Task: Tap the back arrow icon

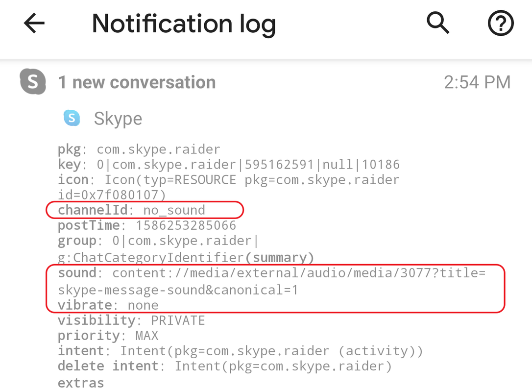Action: click(x=34, y=23)
